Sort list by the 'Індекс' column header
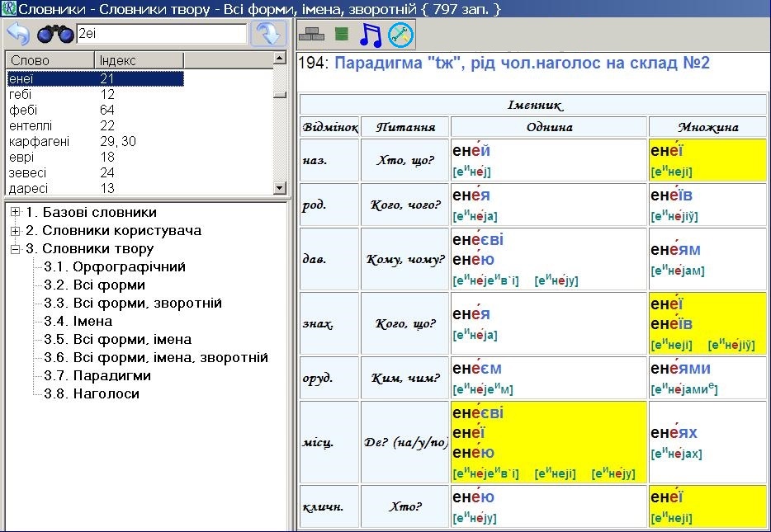The height and width of the screenshot is (532, 771). click(x=139, y=60)
